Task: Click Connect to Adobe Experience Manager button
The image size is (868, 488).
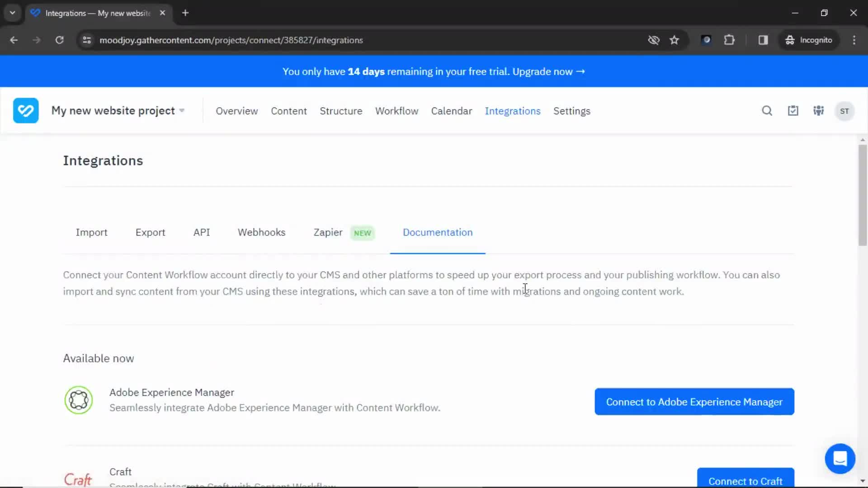Action: pos(694,402)
